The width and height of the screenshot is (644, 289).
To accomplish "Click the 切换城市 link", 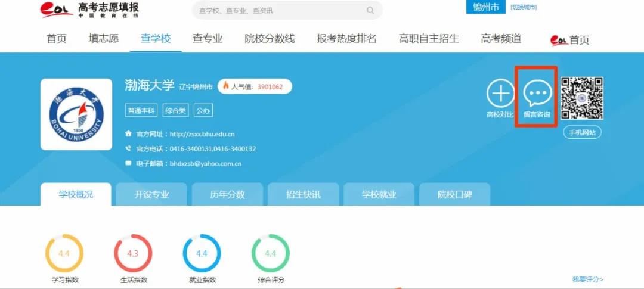I will pyautogui.click(x=524, y=7).
